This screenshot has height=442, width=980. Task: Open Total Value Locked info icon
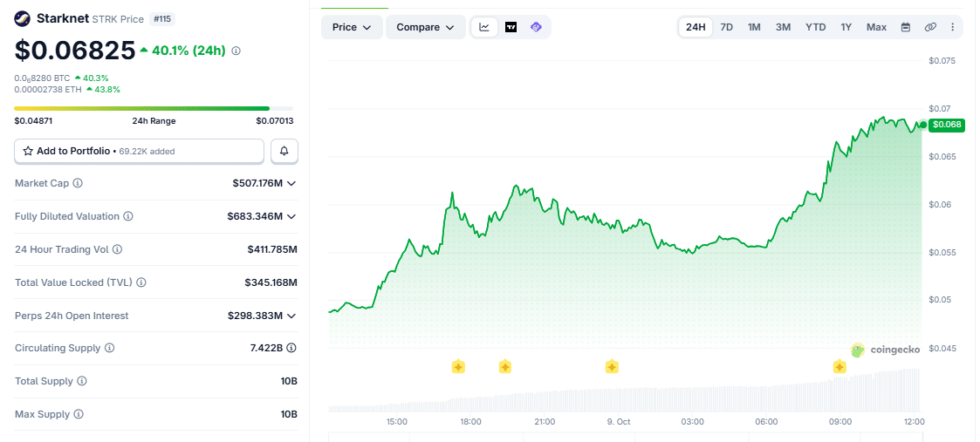141,282
